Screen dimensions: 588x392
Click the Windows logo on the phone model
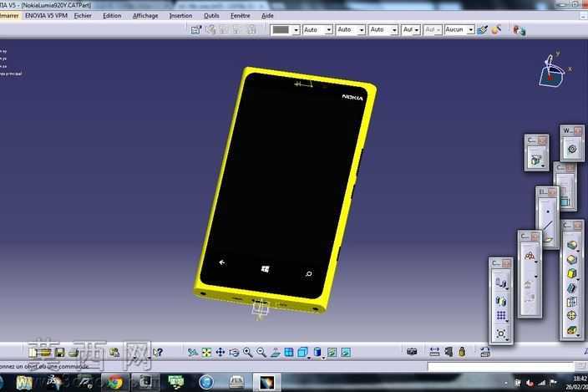coord(265,269)
